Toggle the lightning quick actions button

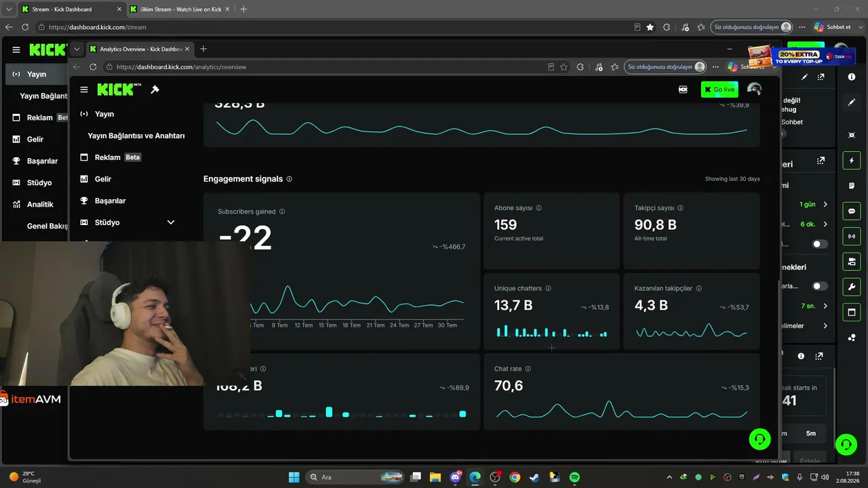(x=852, y=161)
